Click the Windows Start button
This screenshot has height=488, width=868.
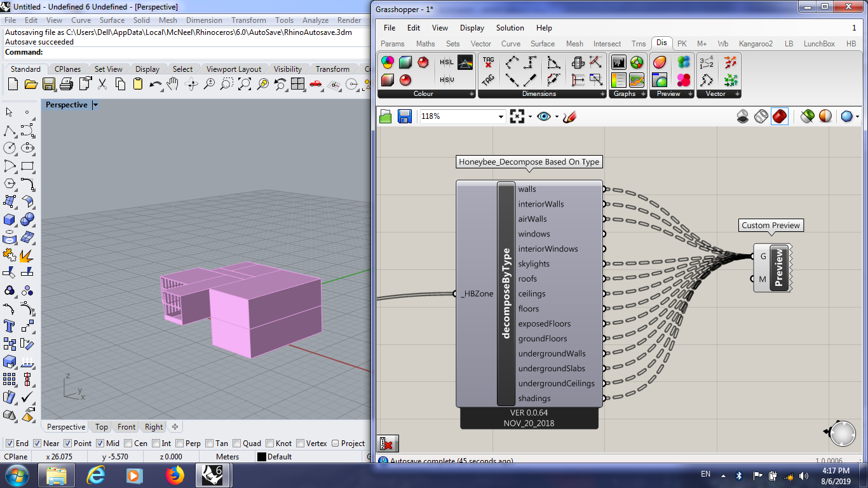pyautogui.click(x=17, y=475)
